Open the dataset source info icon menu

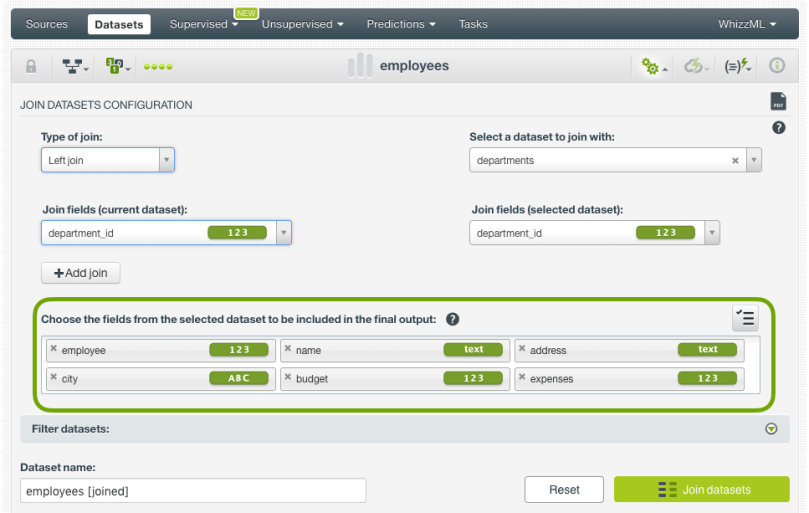[x=117, y=66]
